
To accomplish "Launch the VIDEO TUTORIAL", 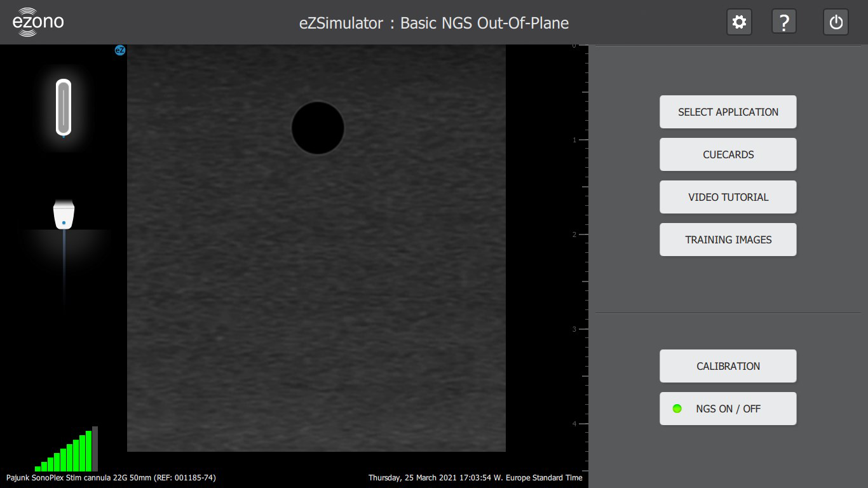I will (x=728, y=197).
